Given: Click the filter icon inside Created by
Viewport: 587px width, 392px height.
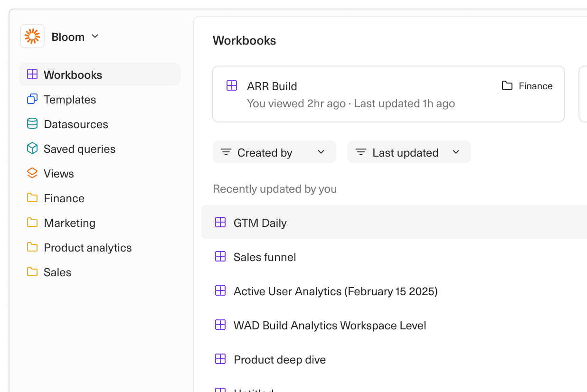Looking at the screenshot, I should pyautogui.click(x=226, y=152).
